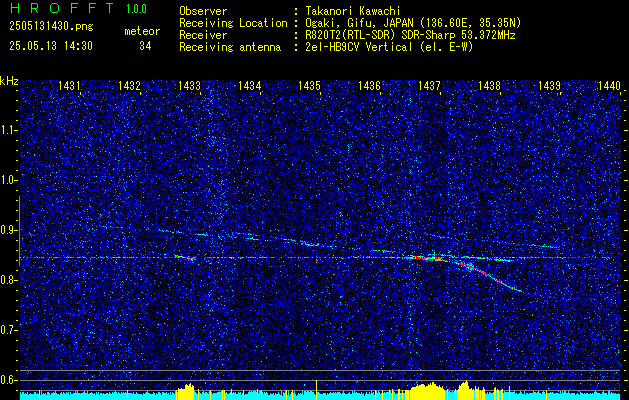Click time marker 1439
Viewport: 629px width, 400px height.
[x=549, y=85]
